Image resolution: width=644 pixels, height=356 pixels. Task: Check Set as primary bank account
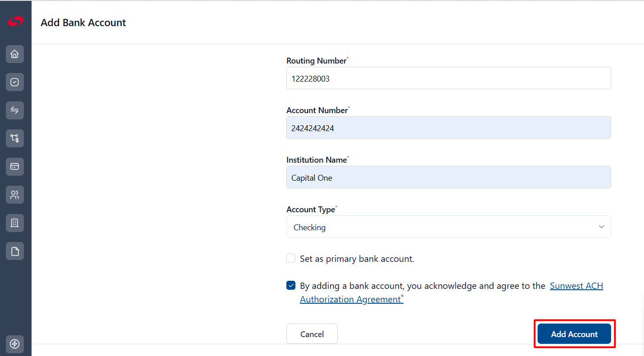tap(291, 259)
